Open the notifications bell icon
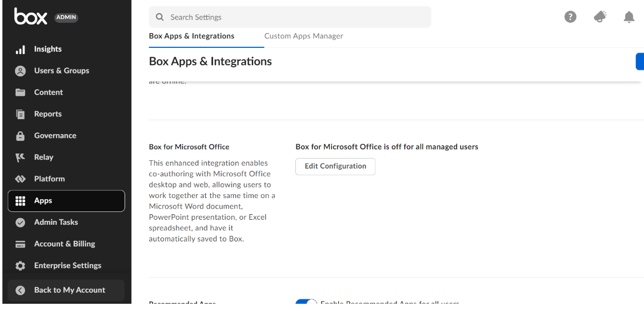This screenshot has width=644, height=311. (629, 17)
